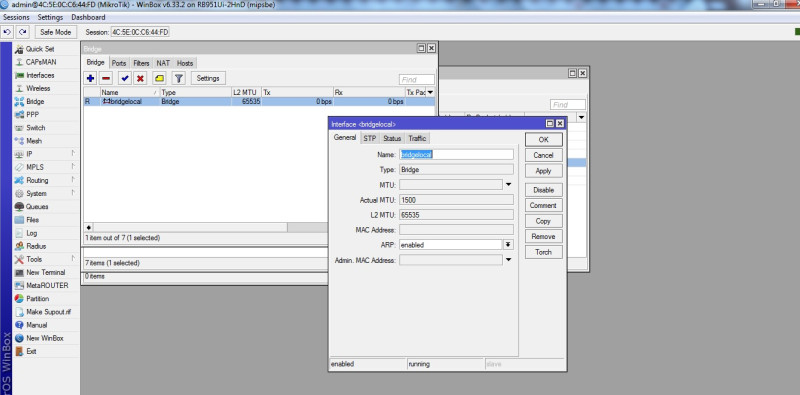Image resolution: width=800 pixels, height=395 pixels.
Task: Open the STP tab in Interface dialog
Action: click(x=369, y=138)
